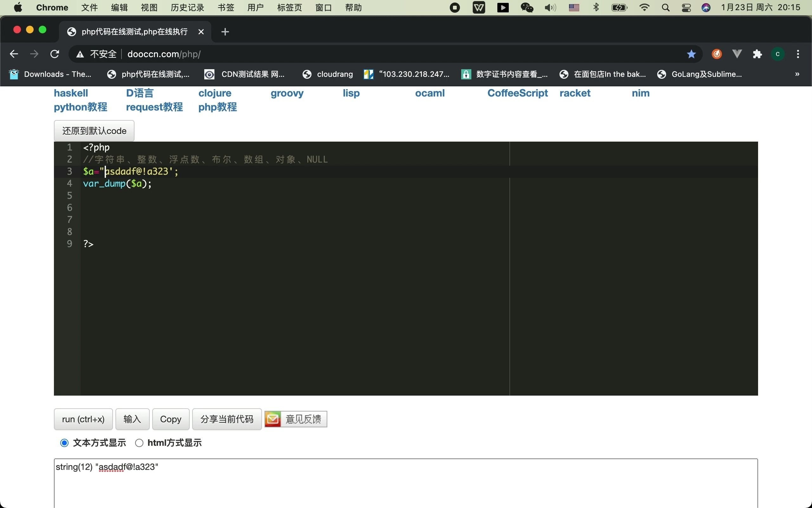Open Control Center

[x=686, y=7]
